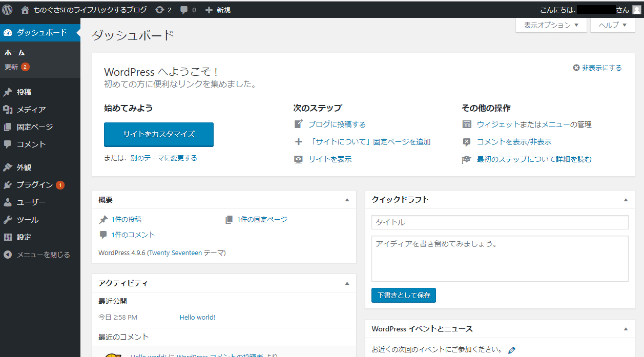Click the タイトル input field

point(500,222)
